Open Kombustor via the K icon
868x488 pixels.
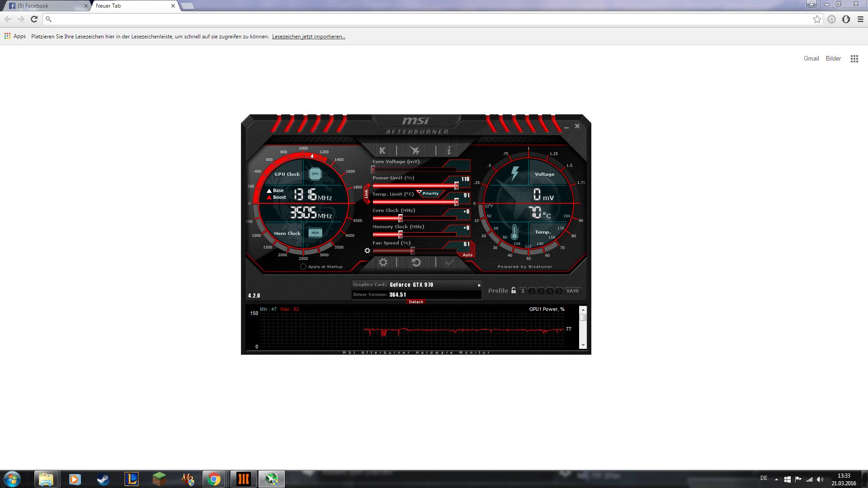point(382,150)
